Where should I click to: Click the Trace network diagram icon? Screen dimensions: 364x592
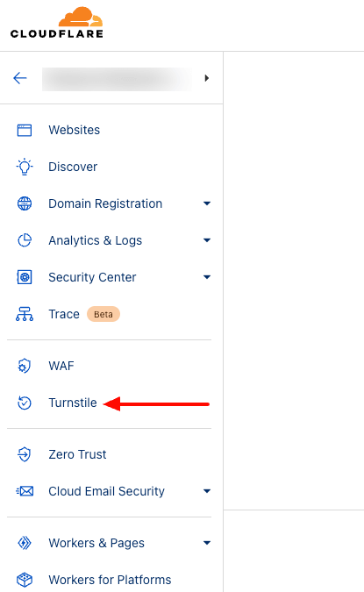tap(25, 314)
